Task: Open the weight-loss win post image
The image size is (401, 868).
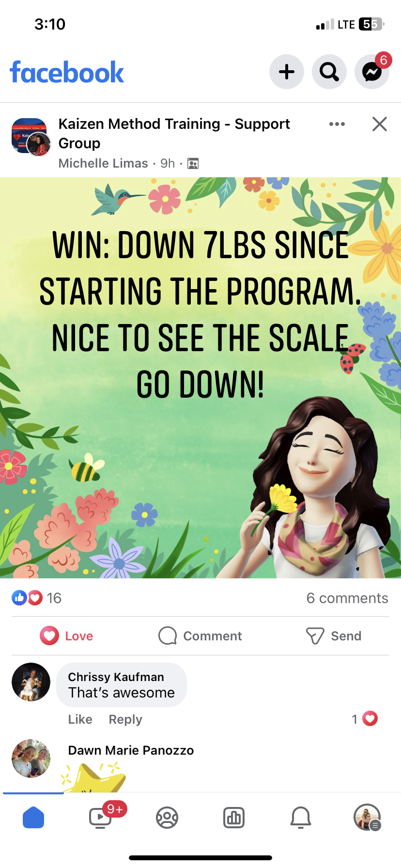Action: (x=200, y=378)
